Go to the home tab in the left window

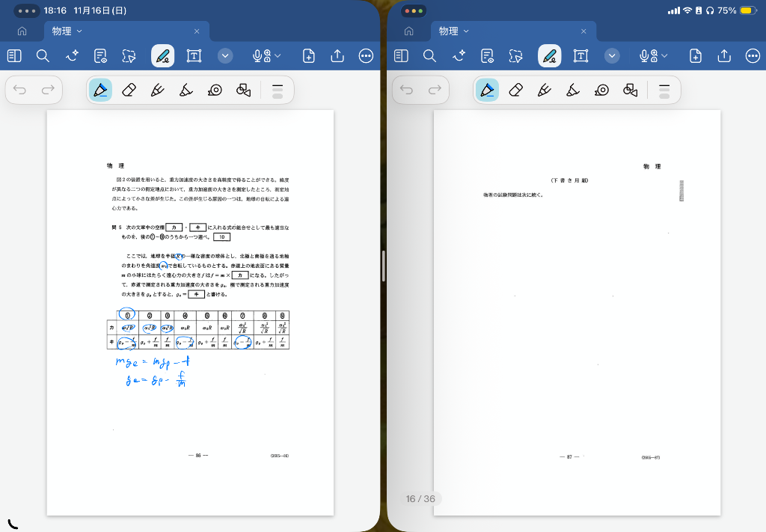tap(22, 31)
